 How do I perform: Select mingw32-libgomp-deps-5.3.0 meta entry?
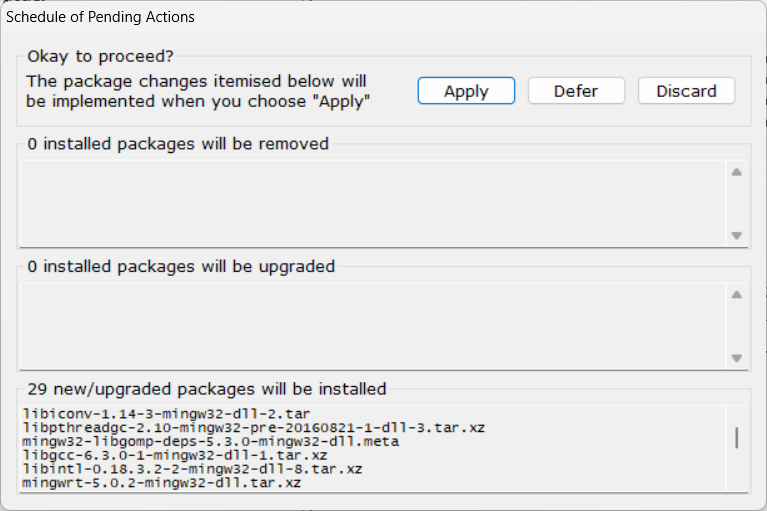pyautogui.click(x=210, y=442)
